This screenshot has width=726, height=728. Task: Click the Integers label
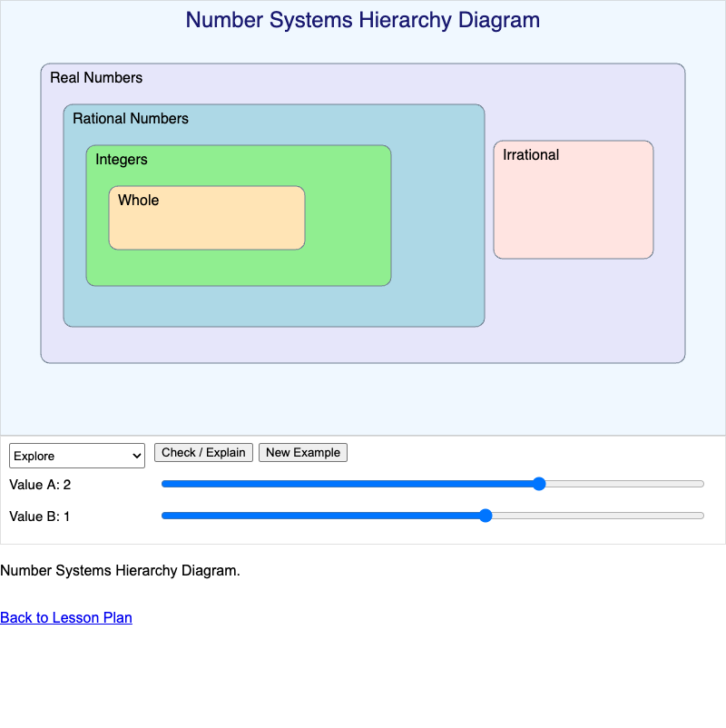click(122, 159)
